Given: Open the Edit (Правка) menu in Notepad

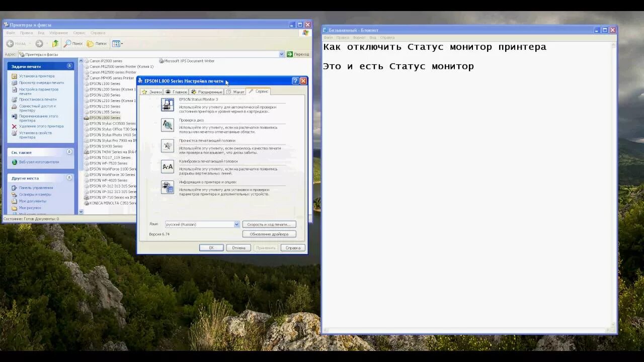Looking at the screenshot, I should (343, 38).
